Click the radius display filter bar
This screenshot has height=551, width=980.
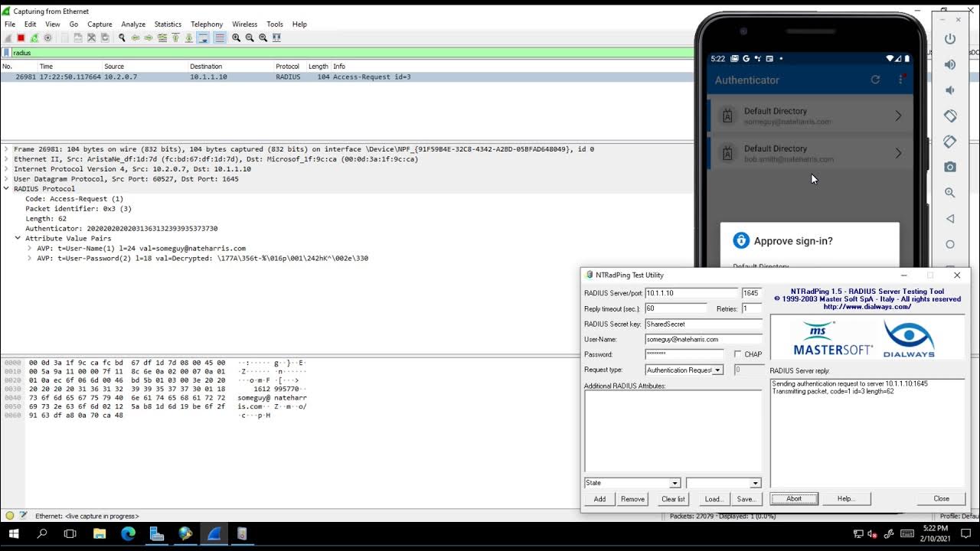352,53
